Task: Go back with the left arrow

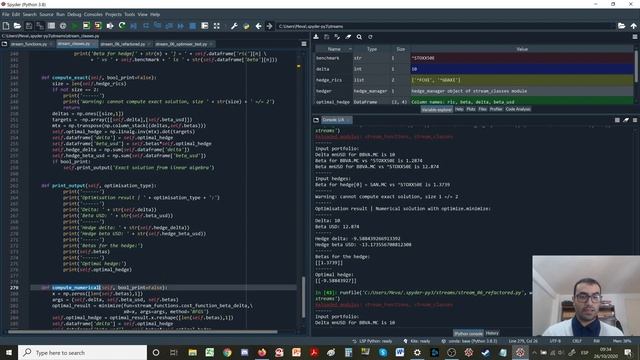Action: [258, 26]
